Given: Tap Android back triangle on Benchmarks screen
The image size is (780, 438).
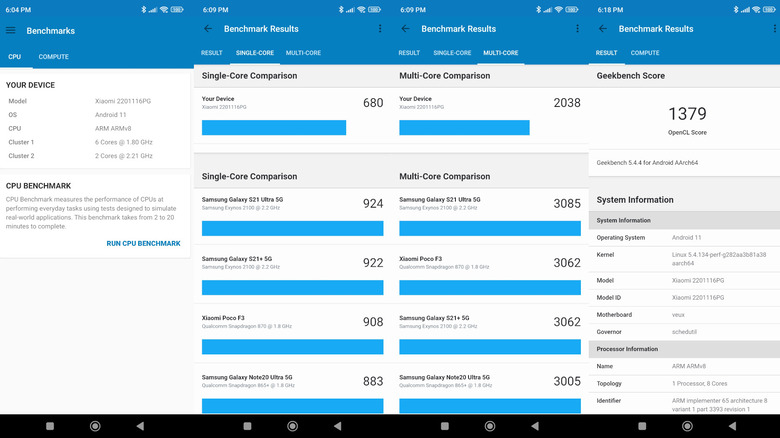Looking at the screenshot, I should click(140, 426).
